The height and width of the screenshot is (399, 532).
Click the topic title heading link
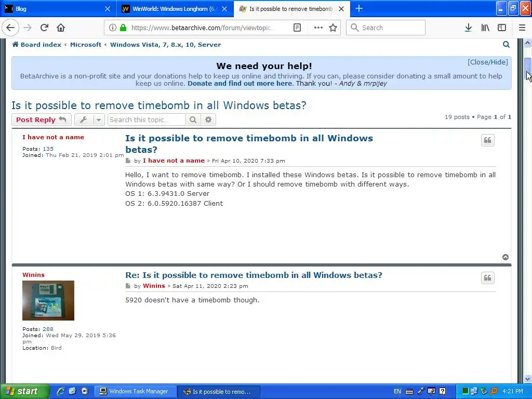point(159,105)
